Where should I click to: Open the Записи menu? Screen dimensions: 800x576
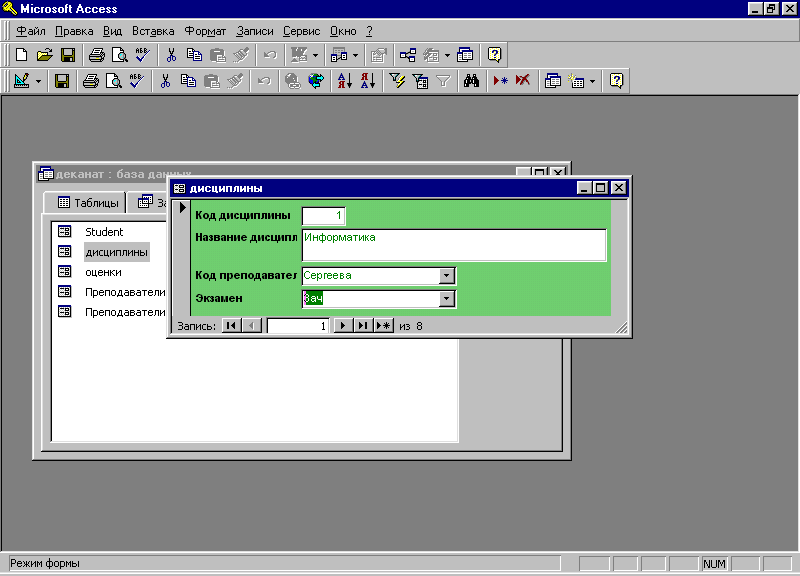point(255,31)
